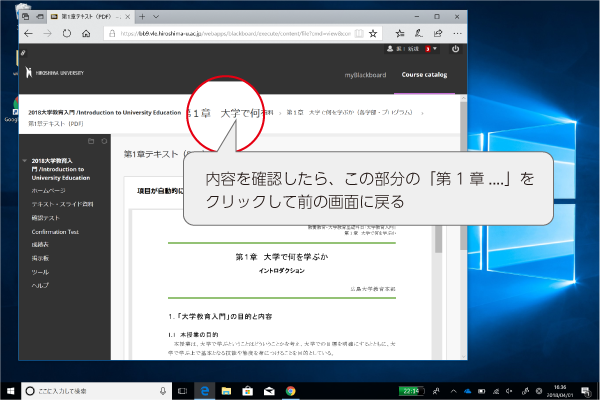Click the reading view book icon
The height and width of the screenshot is (400, 600).
coord(359,34)
